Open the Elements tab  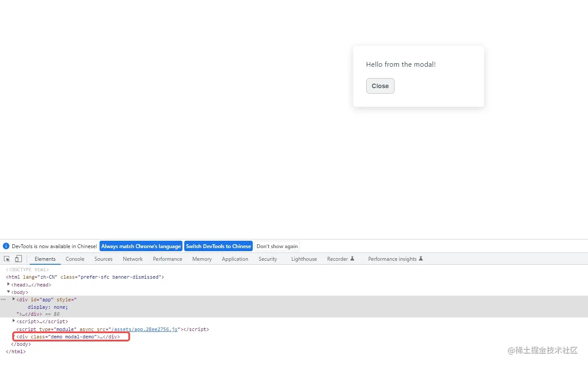[45, 259]
